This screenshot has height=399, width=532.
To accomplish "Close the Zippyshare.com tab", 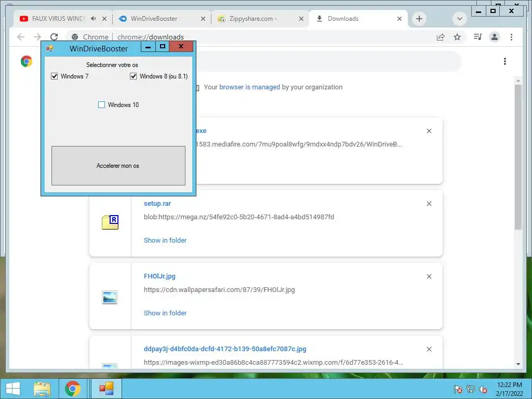I will coord(301,19).
